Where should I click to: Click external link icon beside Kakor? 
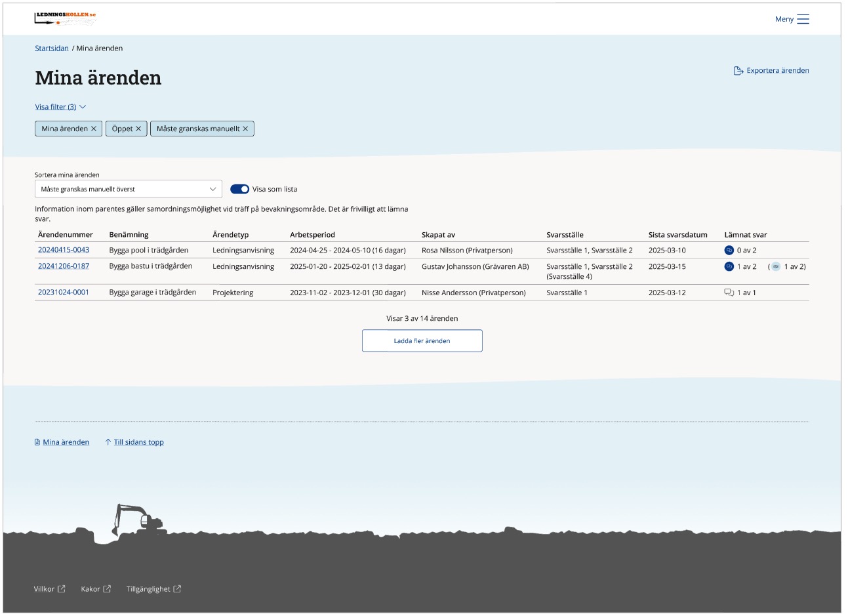pos(107,588)
